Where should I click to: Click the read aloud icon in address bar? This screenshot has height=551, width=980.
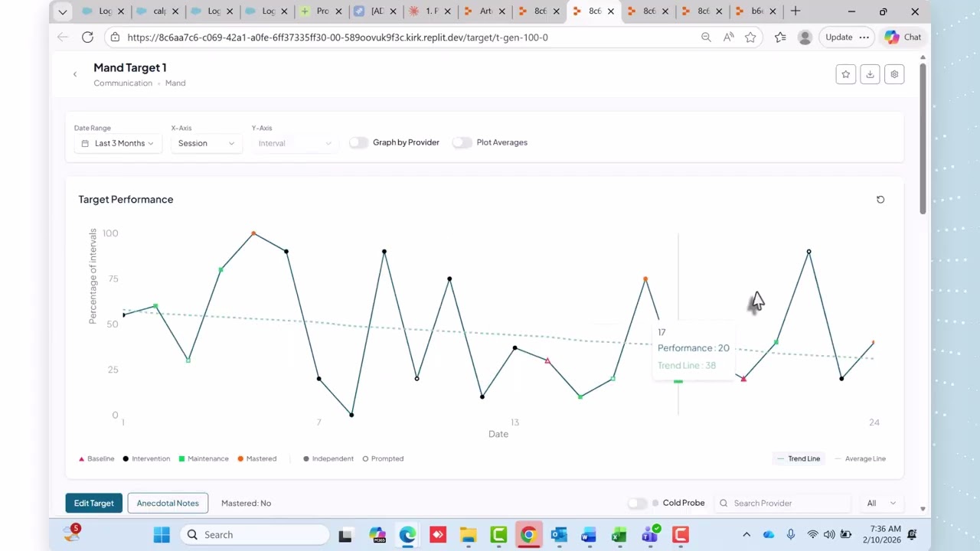729,37
